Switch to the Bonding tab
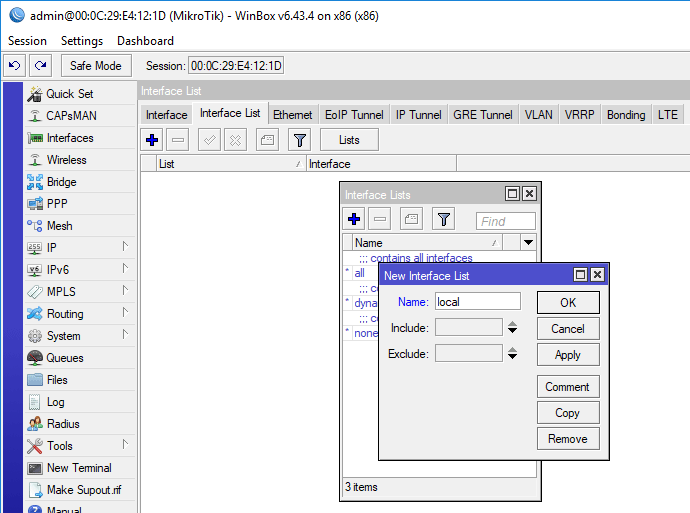 pos(626,115)
